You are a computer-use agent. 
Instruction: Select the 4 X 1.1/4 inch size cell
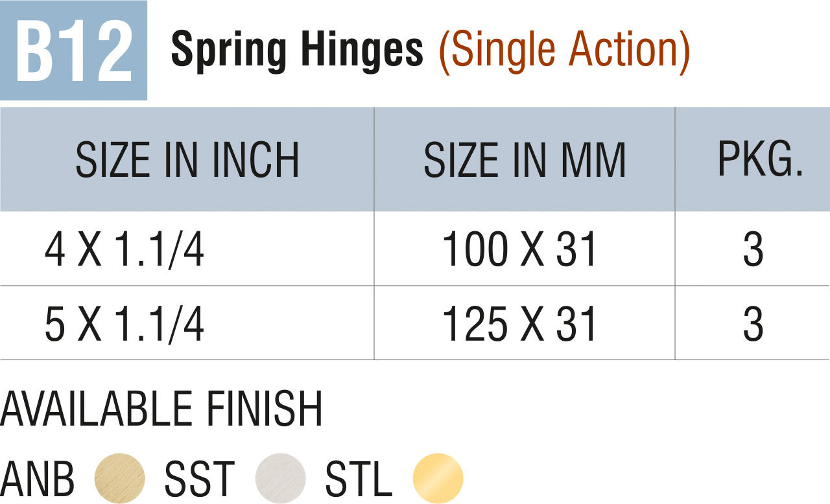point(124,250)
